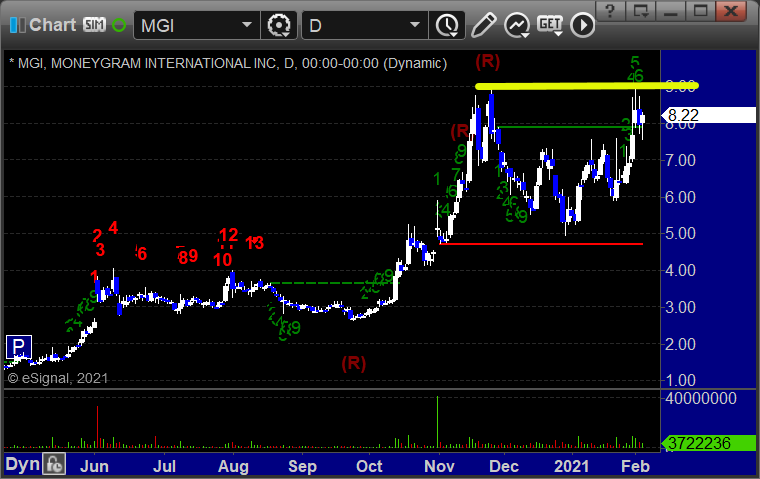
Task: Expand the interval dropdown arrow
Action: coord(415,25)
